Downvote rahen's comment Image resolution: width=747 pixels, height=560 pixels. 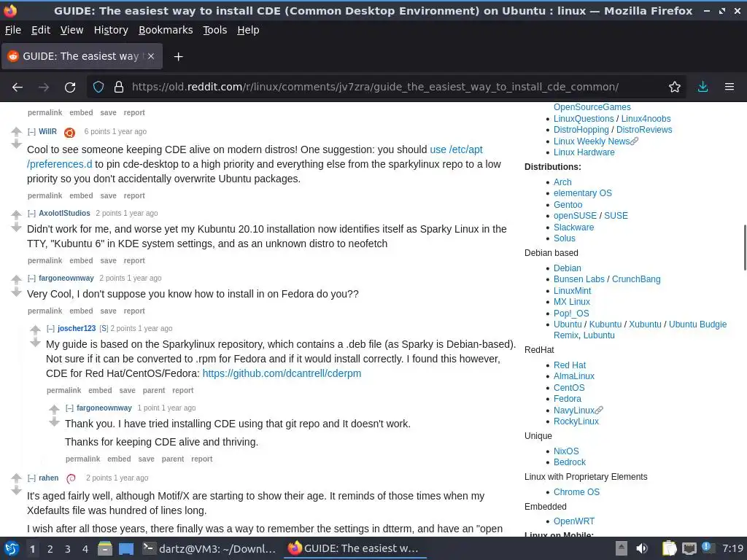click(x=16, y=490)
